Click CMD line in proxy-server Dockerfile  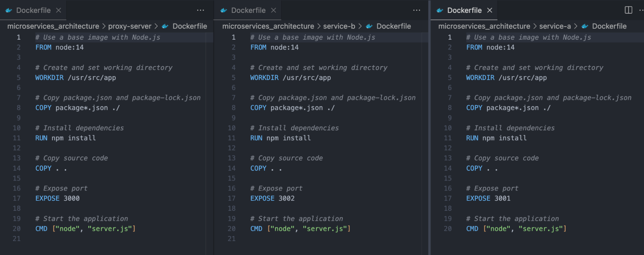click(x=85, y=229)
